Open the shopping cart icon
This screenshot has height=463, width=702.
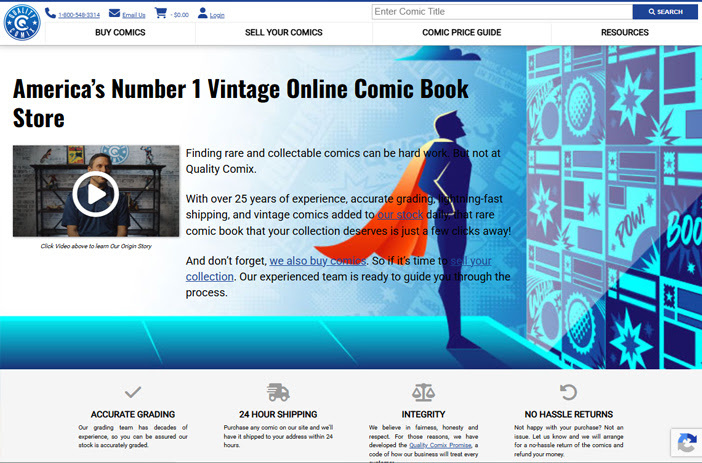pyautogui.click(x=160, y=13)
